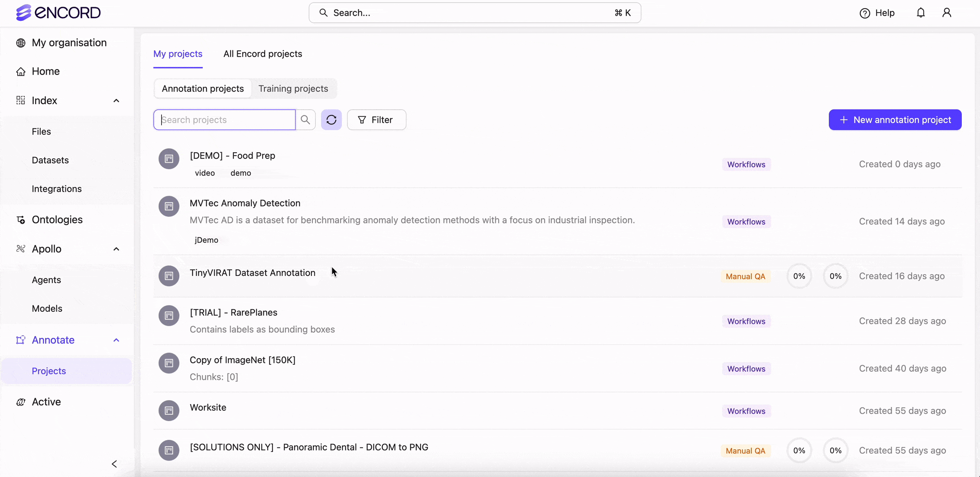Open MVTec Anomaly Detection project
The width and height of the screenshot is (980, 477).
pyautogui.click(x=245, y=203)
